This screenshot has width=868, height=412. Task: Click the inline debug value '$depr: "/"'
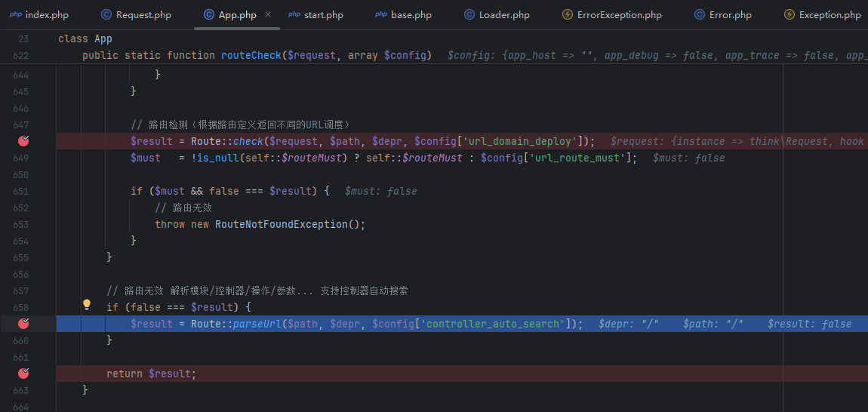(x=628, y=324)
